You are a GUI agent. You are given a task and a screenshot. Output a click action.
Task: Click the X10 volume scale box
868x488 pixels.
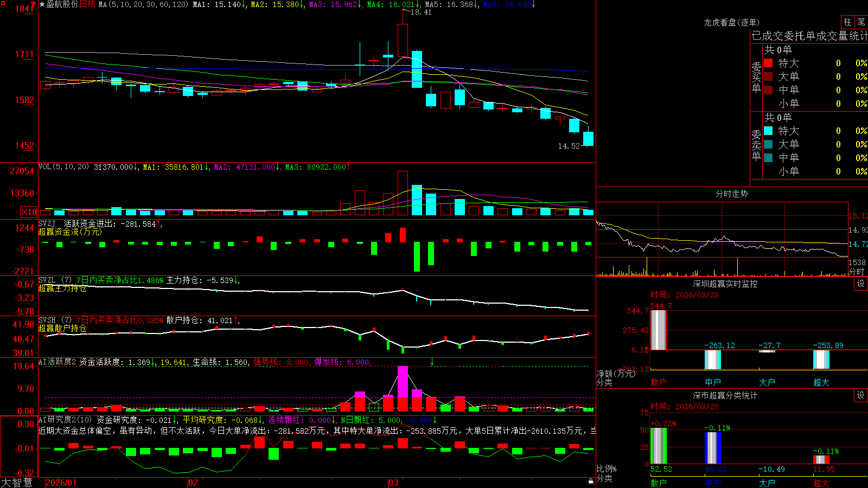tap(29, 212)
